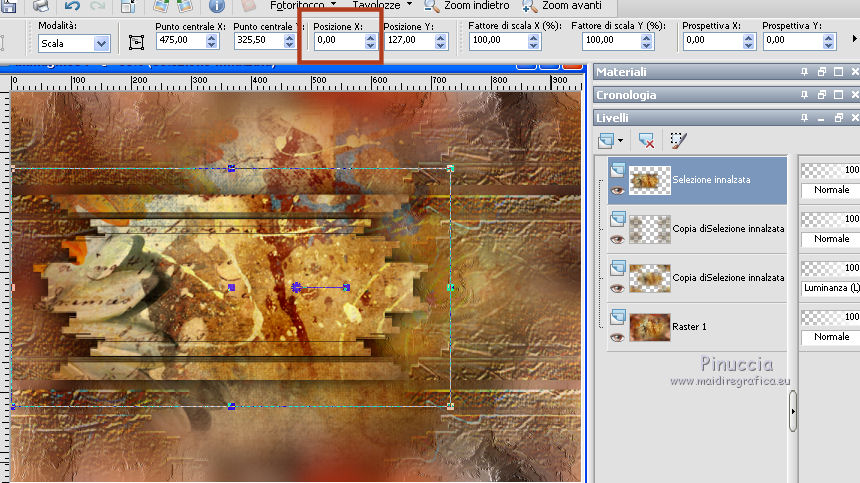Viewport: 860px width, 483px height.
Task: Restore the Materiali panel window
Action: pyautogui.click(x=822, y=72)
